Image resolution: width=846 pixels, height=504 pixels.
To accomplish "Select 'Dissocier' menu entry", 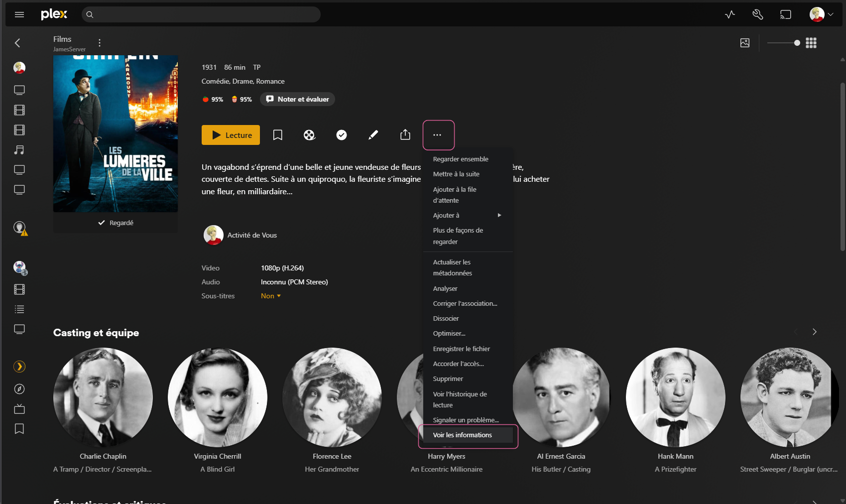I will click(468, 318).
